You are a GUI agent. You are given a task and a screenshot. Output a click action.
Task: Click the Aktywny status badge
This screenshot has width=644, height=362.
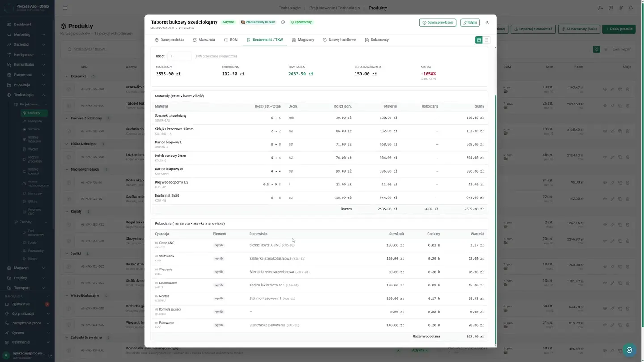click(x=228, y=22)
